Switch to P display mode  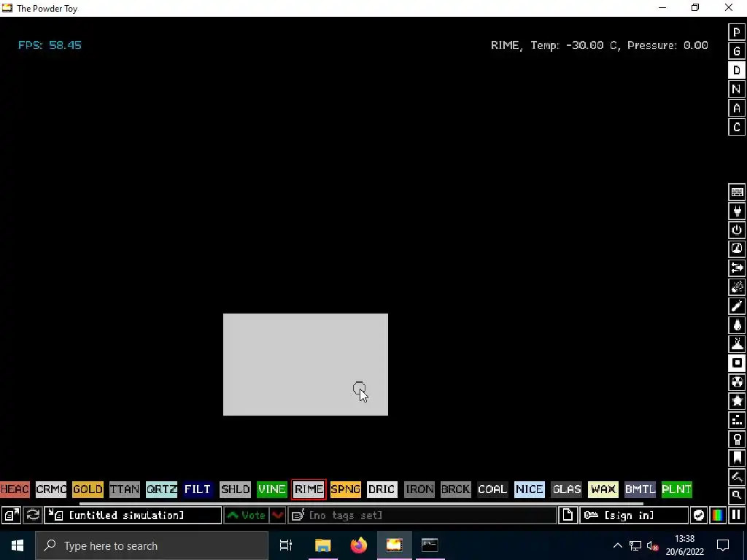click(x=737, y=32)
